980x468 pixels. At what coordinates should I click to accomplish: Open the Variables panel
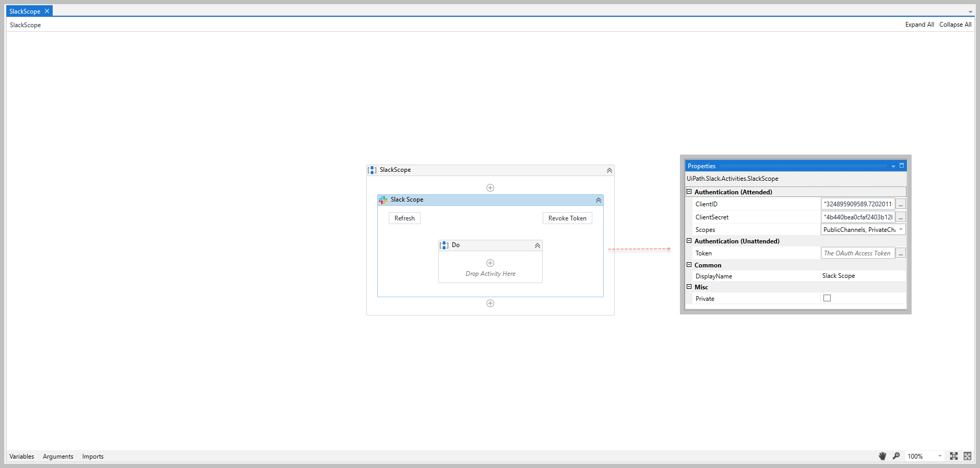pyautogui.click(x=21, y=456)
